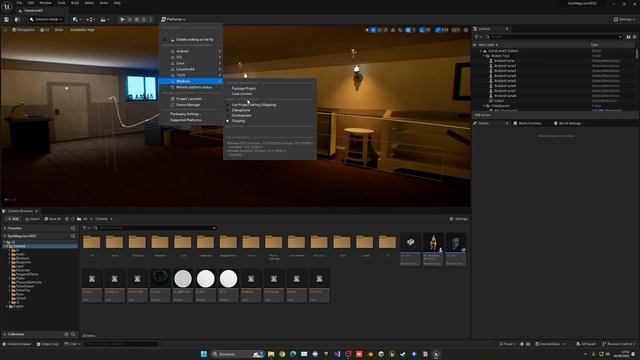The height and width of the screenshot is (360, 640).
Task: Open the Edit menu
Action: [x=31, y=3]
